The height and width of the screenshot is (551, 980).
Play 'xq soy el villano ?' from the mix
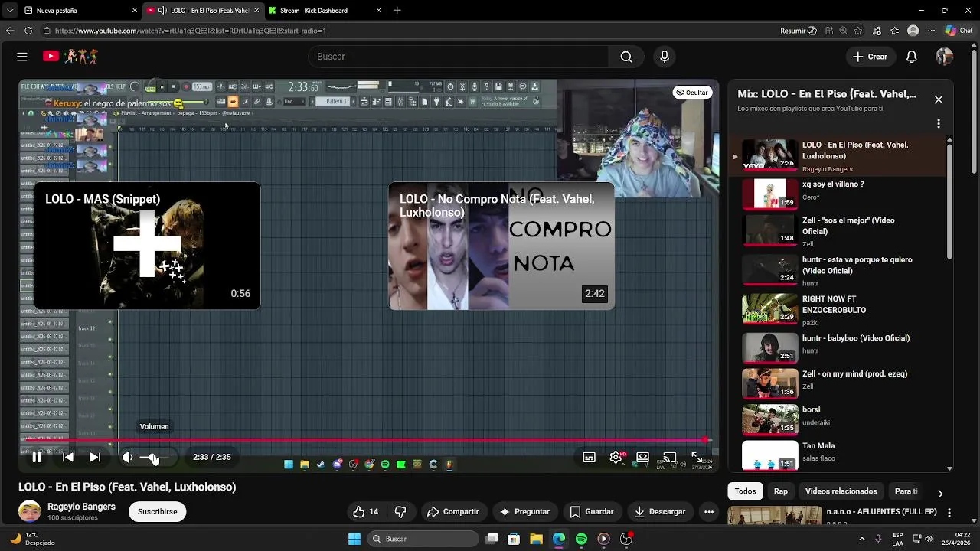(x=838, y=194)
